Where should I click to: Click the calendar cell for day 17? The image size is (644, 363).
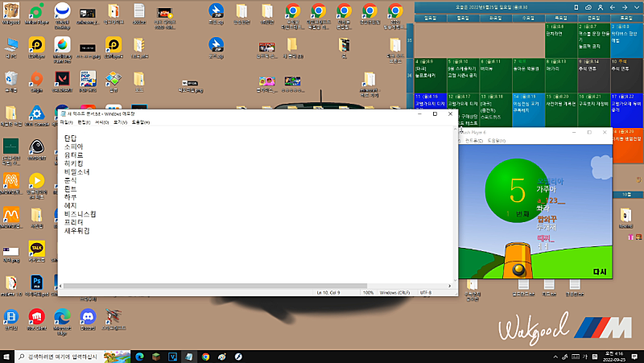626,109
